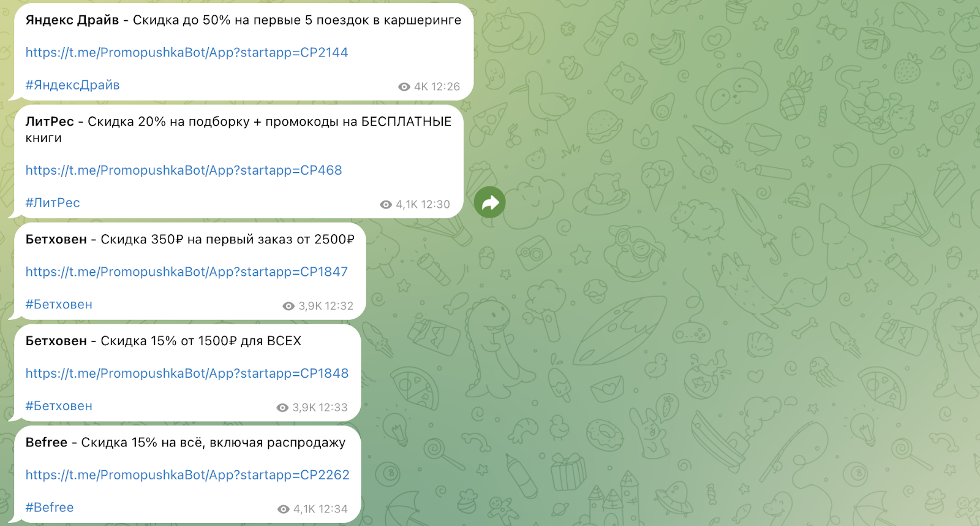
Task: Click the Befree message title text
Action: [x=47, y=443]
